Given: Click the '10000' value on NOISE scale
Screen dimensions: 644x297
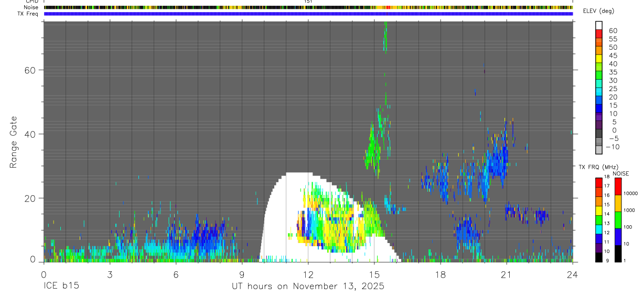Looking at the screenshot, I should tap(631, 193).
